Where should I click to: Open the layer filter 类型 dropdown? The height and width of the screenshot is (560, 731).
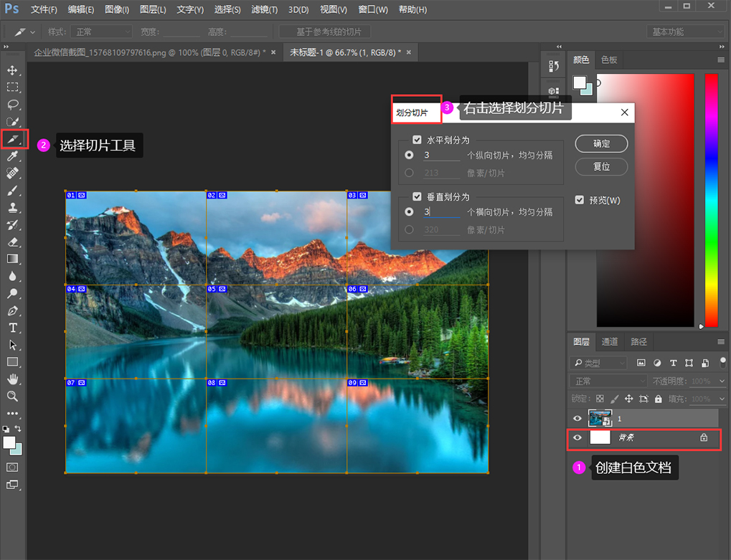coord(598,364)
